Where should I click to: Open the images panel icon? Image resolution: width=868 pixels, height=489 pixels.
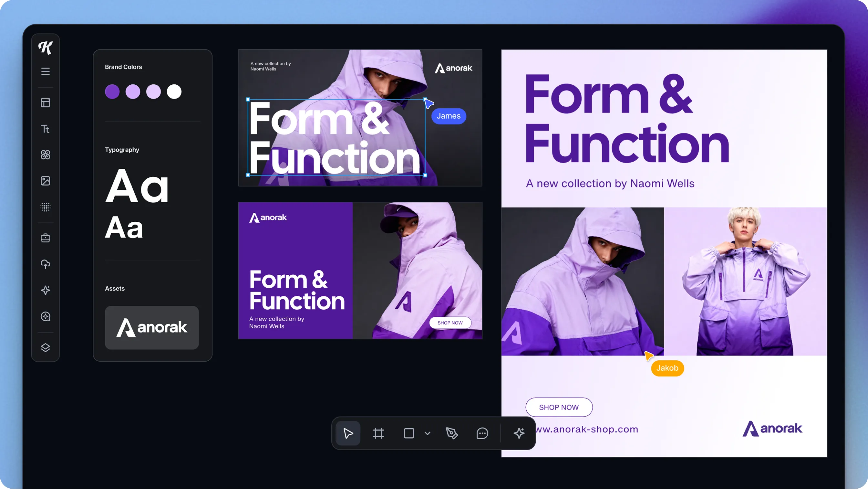point(46,181)
